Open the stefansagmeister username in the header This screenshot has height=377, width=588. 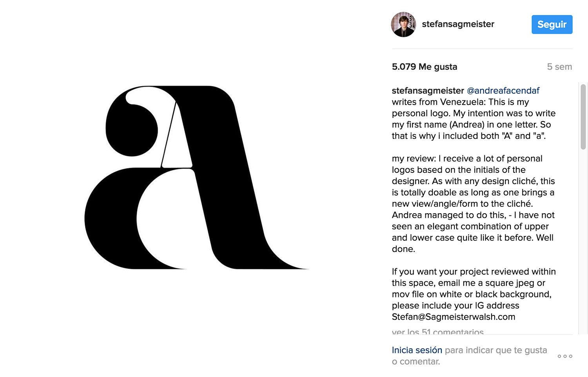(x=458, y=24)
